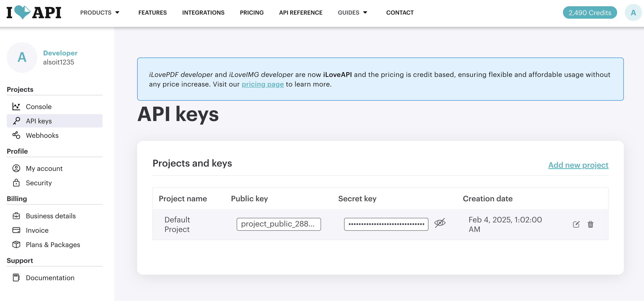The height and width of the screenshot is (301, 644).
Task: Open the Documentation sidebar item
Action: pyautogui.click(x=50, y=278)
